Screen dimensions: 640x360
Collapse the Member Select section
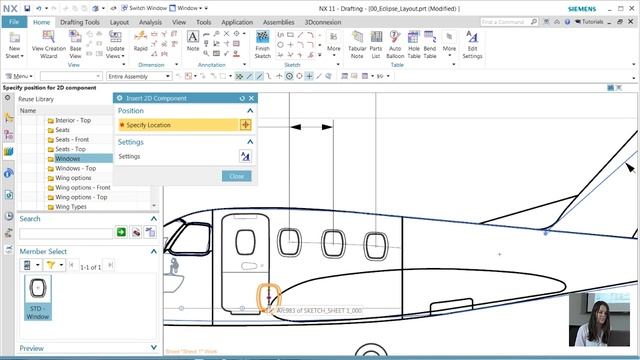point(153,251)
